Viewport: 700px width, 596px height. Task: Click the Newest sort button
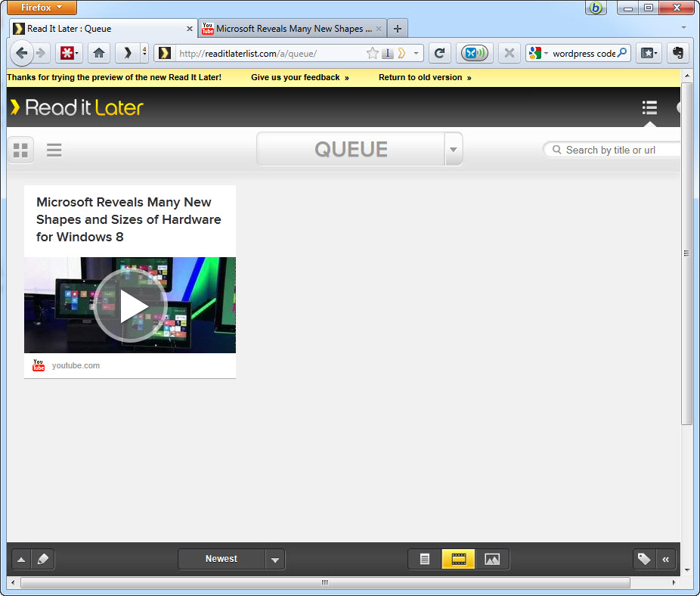[x=221, y=559]
